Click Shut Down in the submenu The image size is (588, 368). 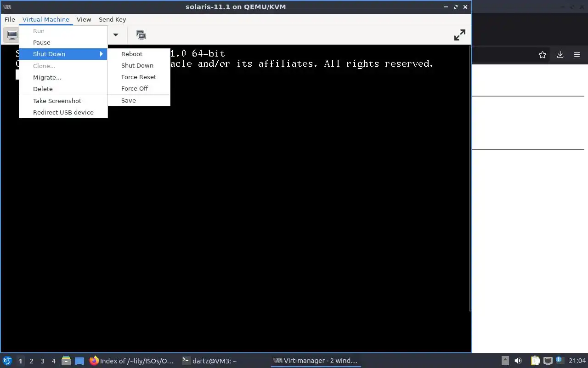(x=139, y=65)
